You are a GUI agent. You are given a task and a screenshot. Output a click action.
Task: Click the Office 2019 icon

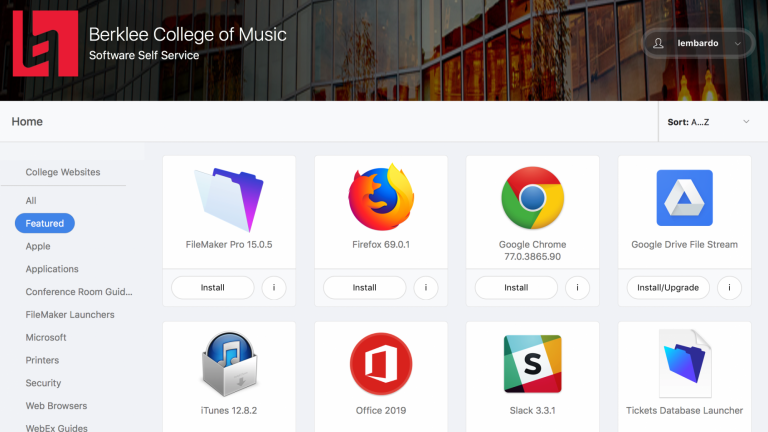(x=381, y=364)
